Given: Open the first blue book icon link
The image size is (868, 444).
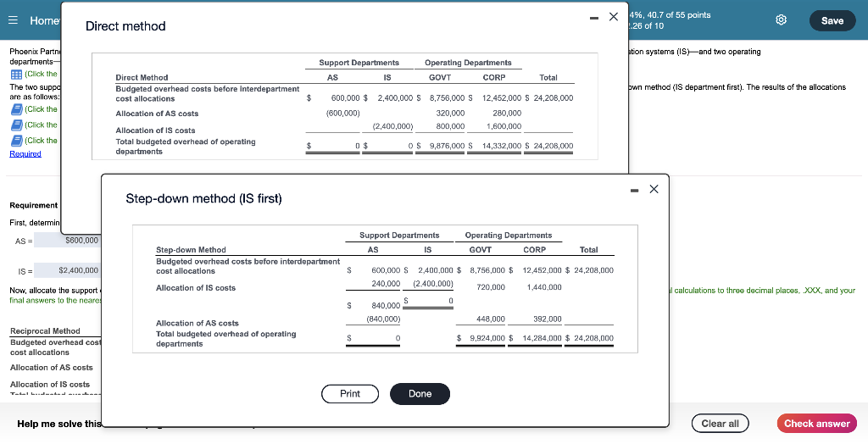Looking at the screenshot, I should pos(17,109).
